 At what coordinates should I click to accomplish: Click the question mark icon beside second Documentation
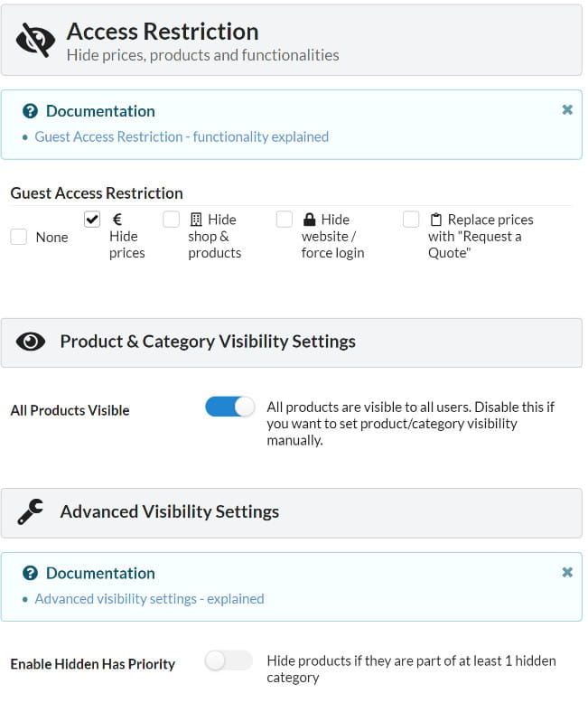click(31, 573)
